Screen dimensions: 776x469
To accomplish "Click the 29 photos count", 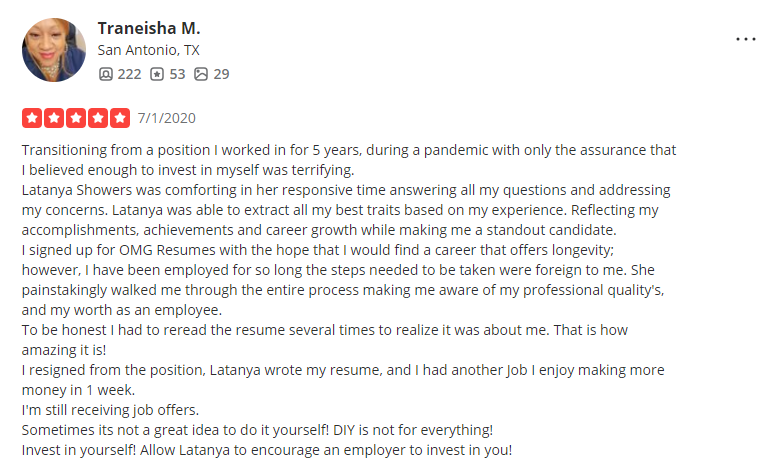I will coord(221,74).
